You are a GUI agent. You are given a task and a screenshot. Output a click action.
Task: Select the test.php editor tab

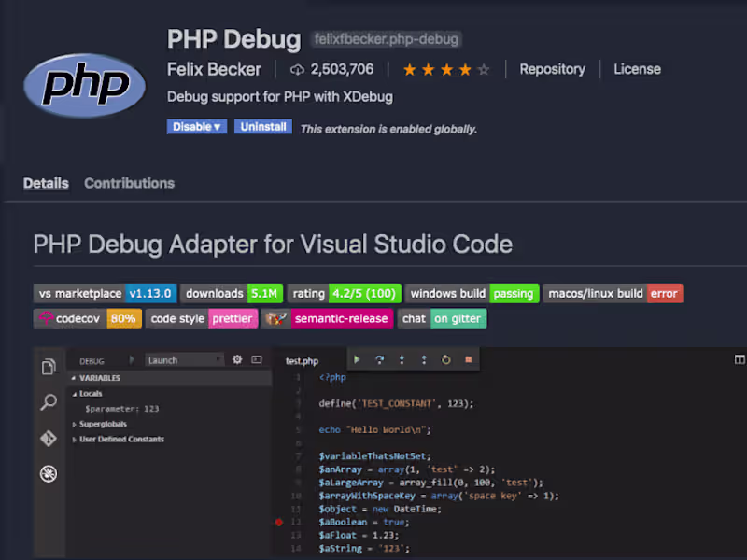pyautogui.click(x=301, y=359)
